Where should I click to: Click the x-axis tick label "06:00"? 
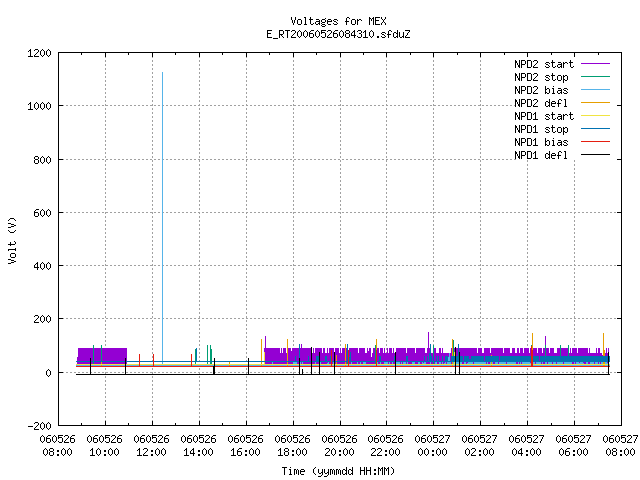(x=573, y=452)
